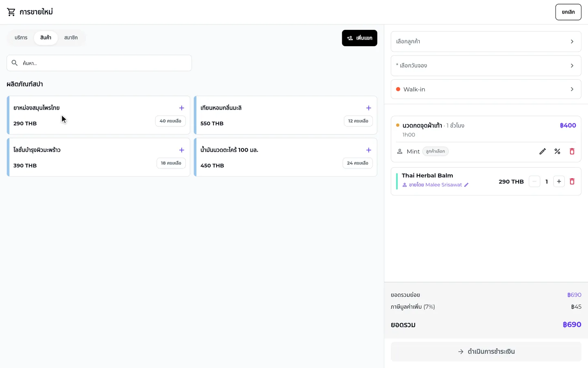
Task: Focus the ค้นหา search field
Action: [x=99, y=63]
